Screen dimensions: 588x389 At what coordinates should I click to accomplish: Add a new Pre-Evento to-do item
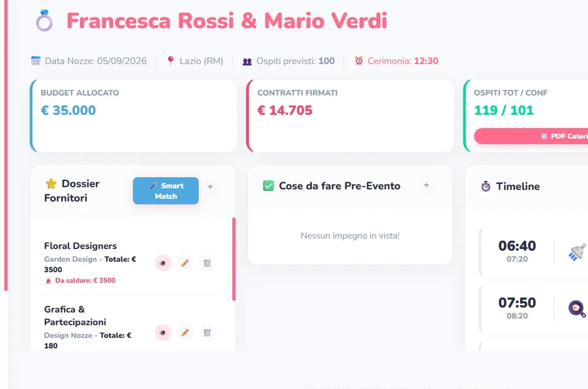click(x=426, y=185)
